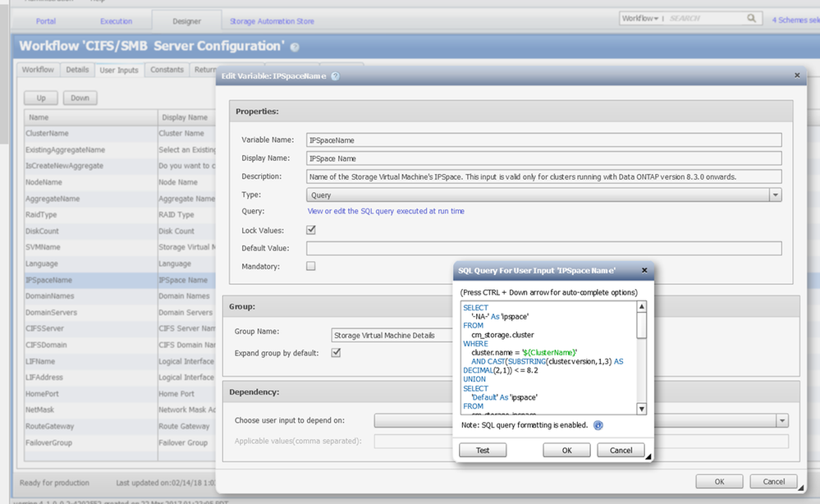820x504 pixels.
Task: Close the SQL Query popup
Action: pyautogui.click(x=644, y=270)
